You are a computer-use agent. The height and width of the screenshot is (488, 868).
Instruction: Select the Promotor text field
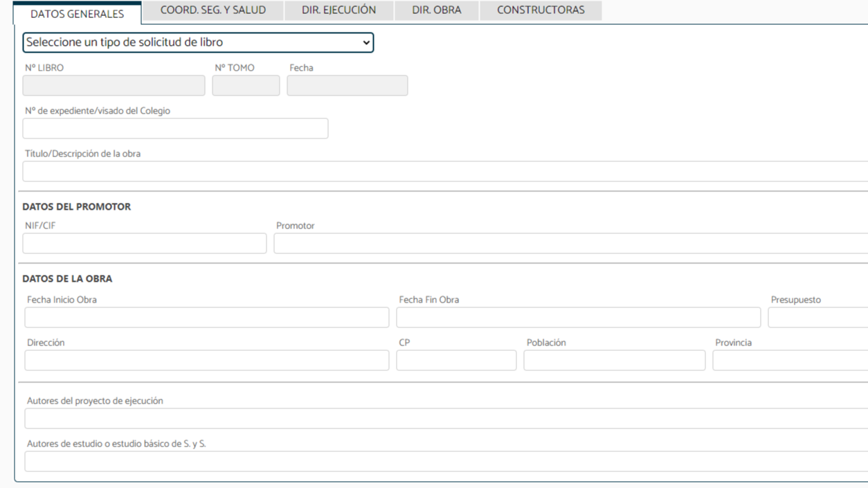(x=570, y=244)
